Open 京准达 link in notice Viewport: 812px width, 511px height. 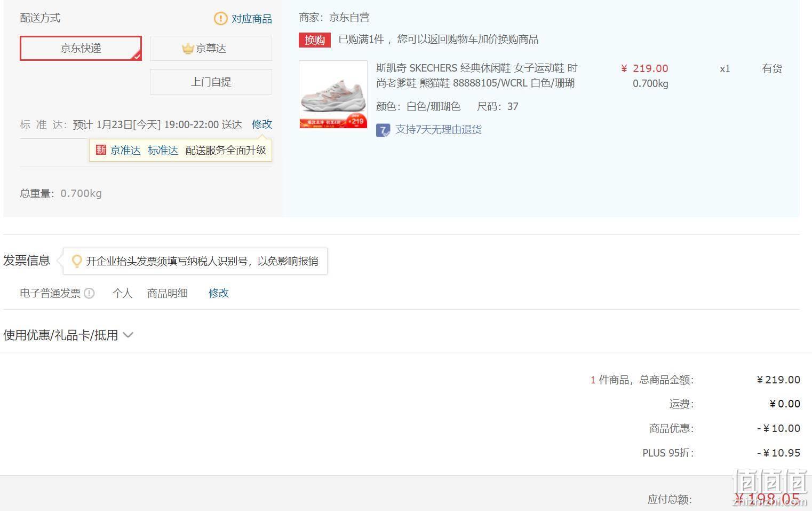(x=125, y=150)
